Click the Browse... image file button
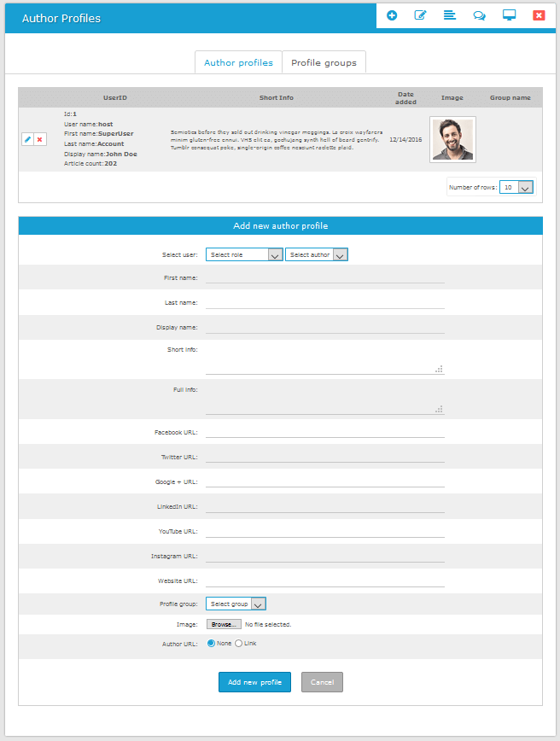The height and width of the screenshot is (741, 560). coord(223,624)
